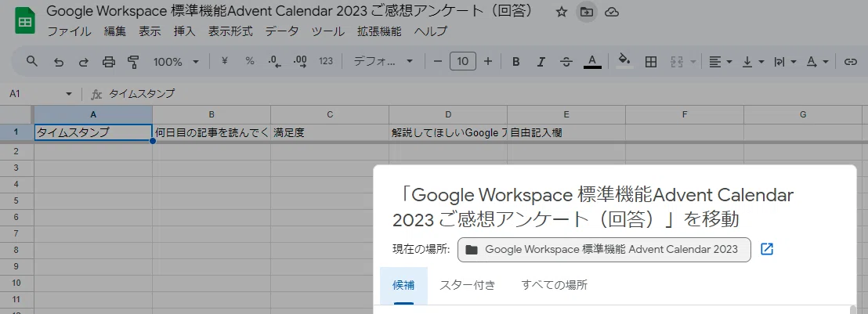Open the 拡張機能 menu
This screenshot has width=868, height=314.
(379, 31)
